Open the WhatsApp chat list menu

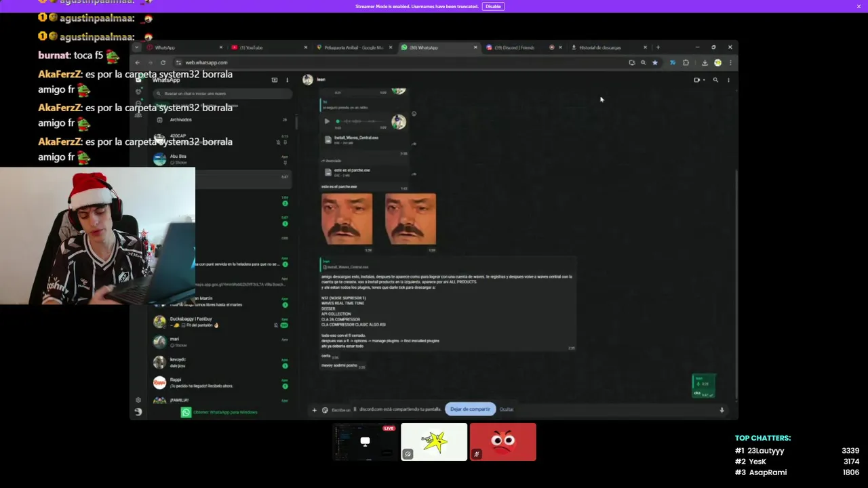(287, 80)
